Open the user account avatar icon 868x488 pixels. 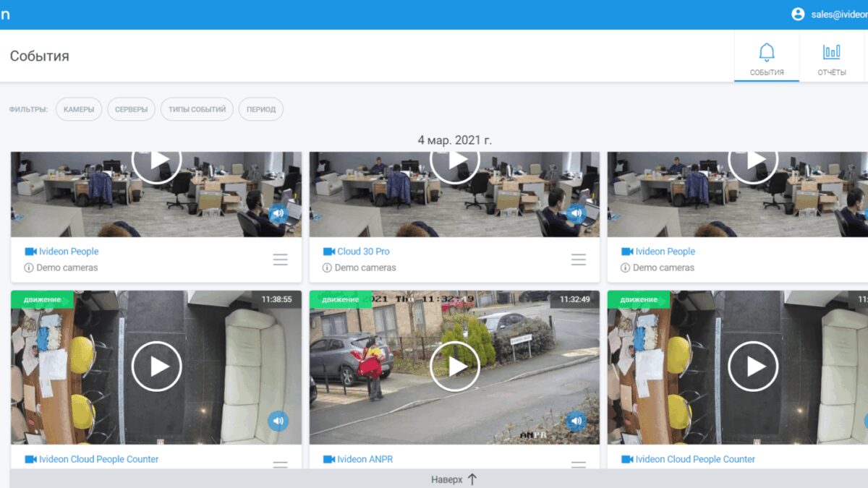[x=798, y=14]
